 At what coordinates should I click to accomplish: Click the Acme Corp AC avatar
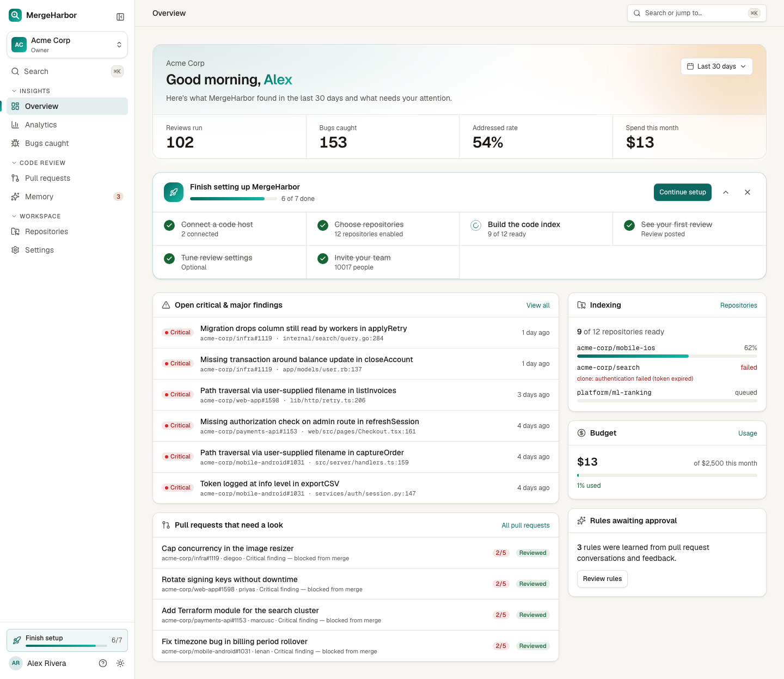click(19, 45)
